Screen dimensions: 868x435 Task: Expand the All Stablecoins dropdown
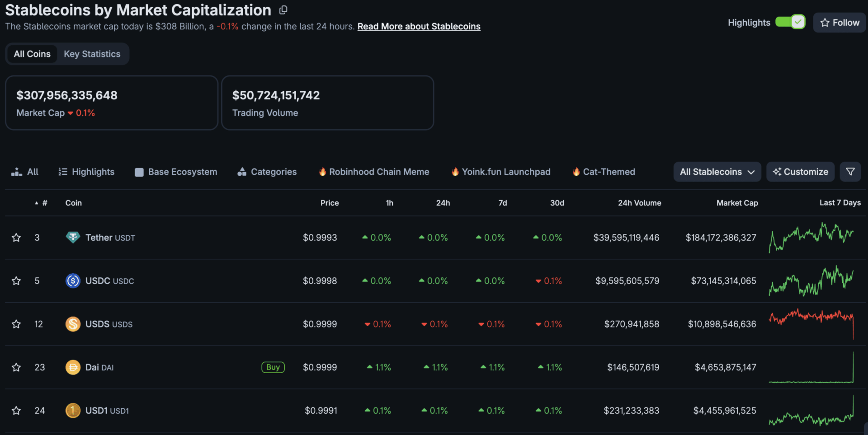[717, 172]
